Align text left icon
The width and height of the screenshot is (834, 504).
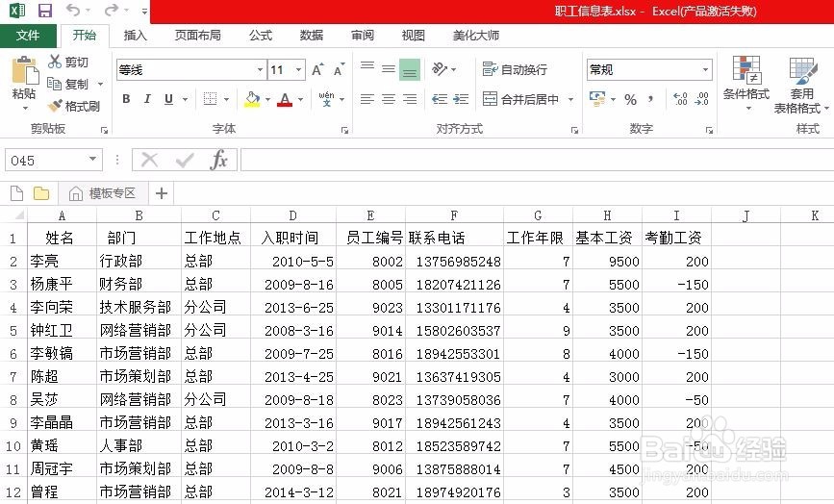pos(367,99)
